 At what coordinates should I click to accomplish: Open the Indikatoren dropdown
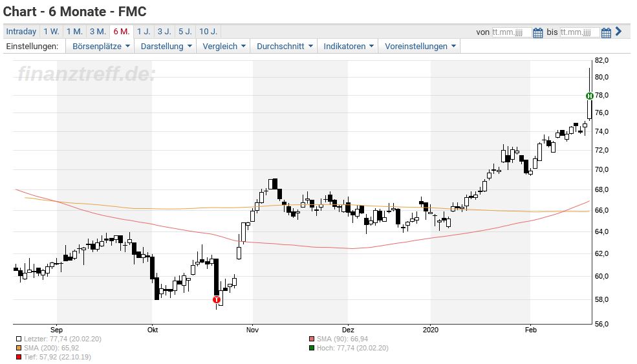point(348,47)
